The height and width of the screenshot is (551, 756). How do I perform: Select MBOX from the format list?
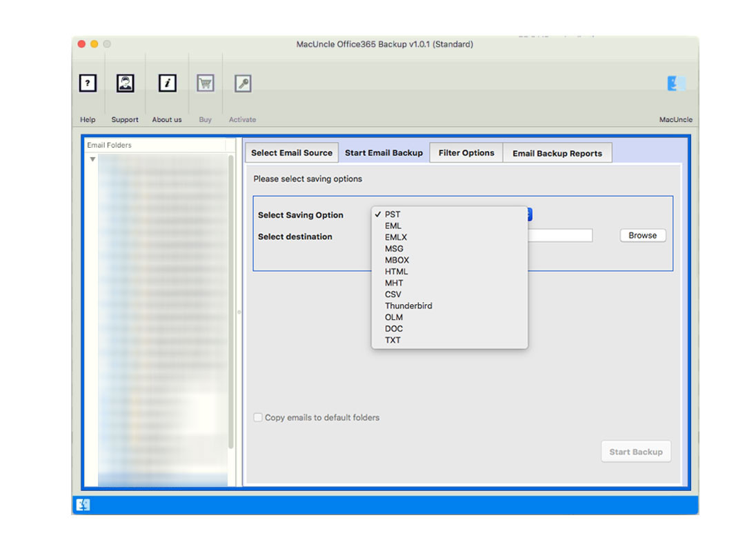(x=397, y=260)
